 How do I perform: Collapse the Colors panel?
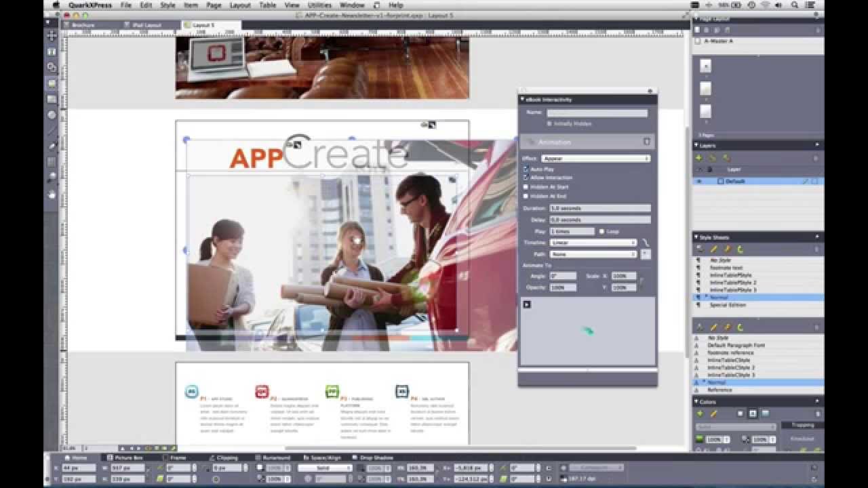[696, 401]
